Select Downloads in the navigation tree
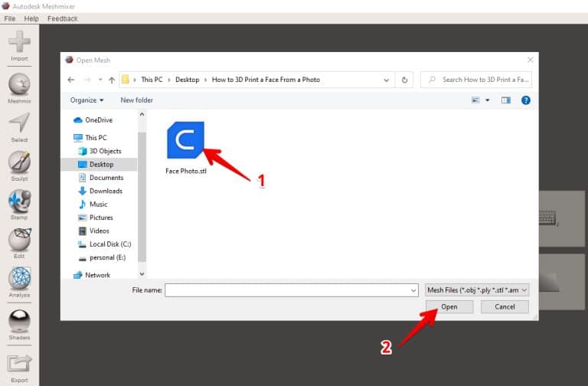Viewport: 588px width, 386px height. (x=106, y=191)
